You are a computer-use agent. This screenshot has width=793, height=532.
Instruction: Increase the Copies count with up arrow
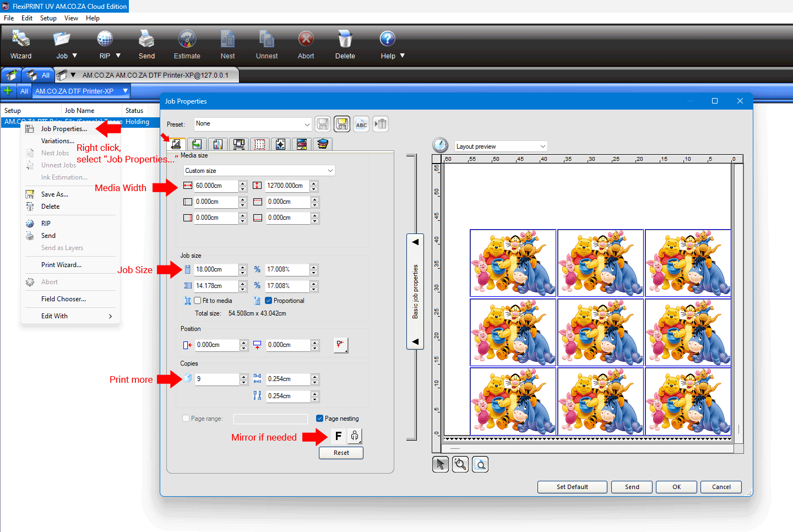[243, 377]
